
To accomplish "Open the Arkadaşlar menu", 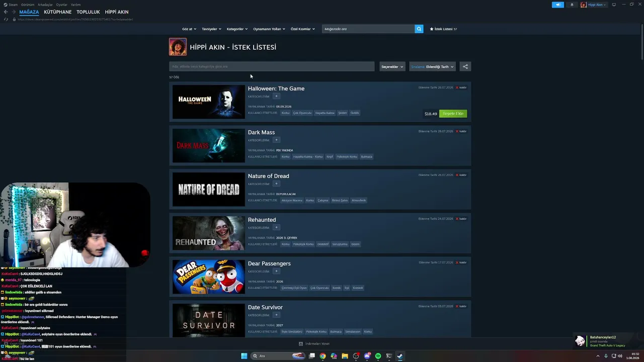I will (45, 5).
